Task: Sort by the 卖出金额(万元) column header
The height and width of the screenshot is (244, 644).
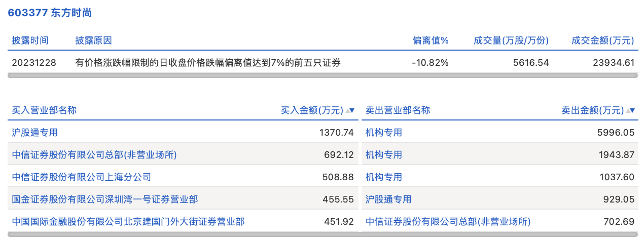Action: (x=593, y=110)
